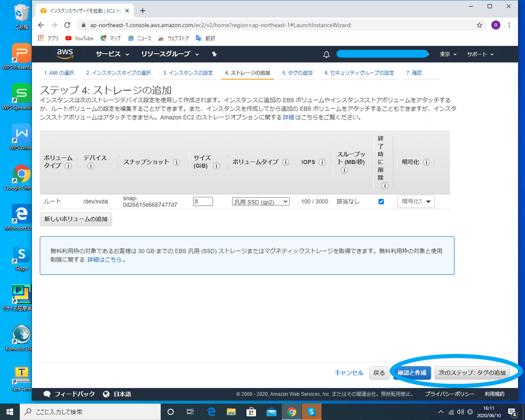525x420 pixels.
Task: Click info icon under 終了時に削除 header
Action: tap(385, 185)
